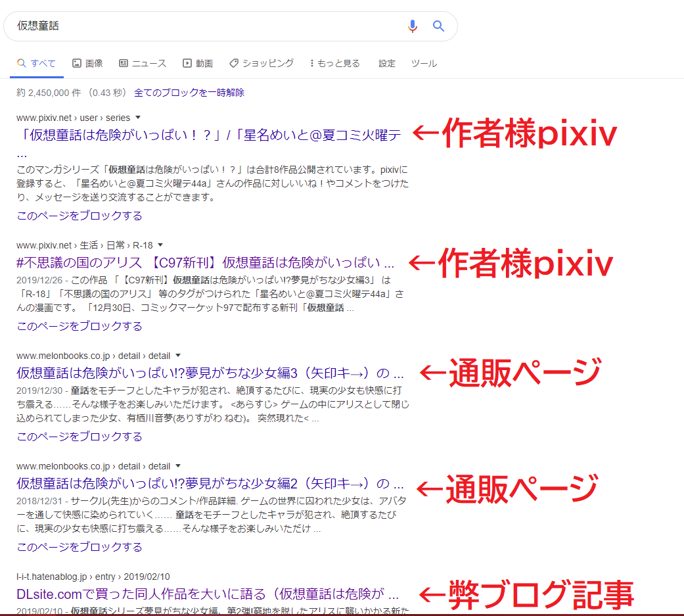
Task: Click the 画像 tab picture icon
Action: click(x=77, y=63)
